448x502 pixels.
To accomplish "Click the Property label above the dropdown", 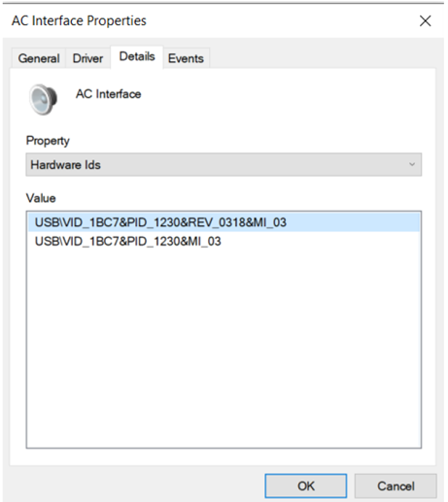I will point(48,141).
